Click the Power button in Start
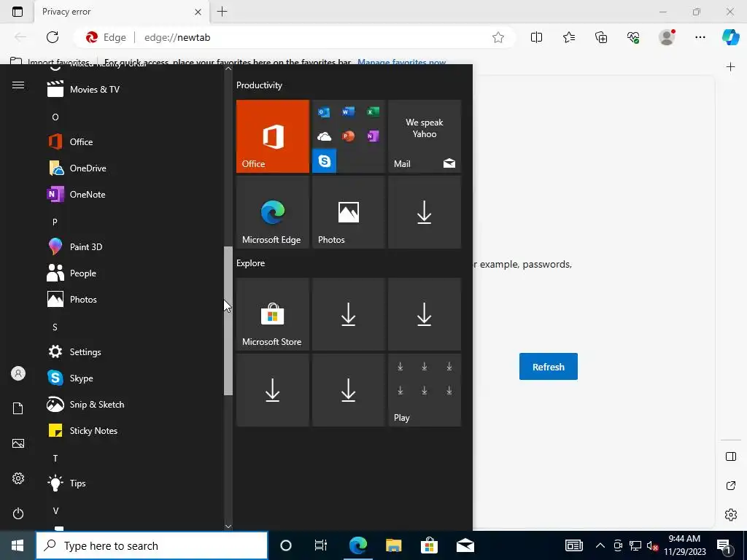Image resolution: width=747 pixels, height=560 pixels. (x=18, y=513)
